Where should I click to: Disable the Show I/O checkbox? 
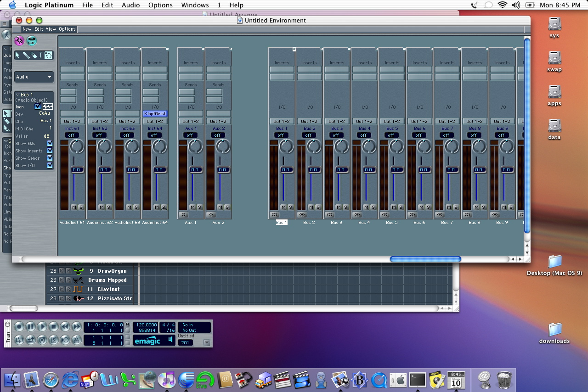tap(50, 166)
